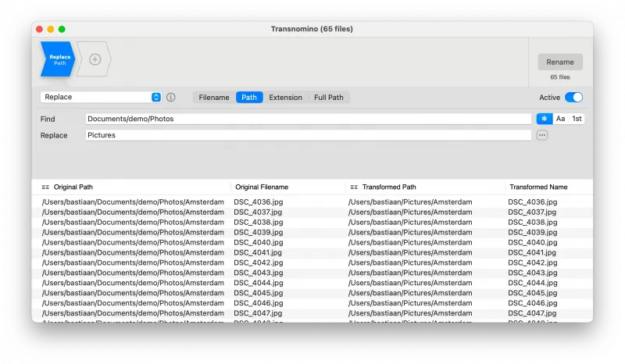Click transformed path in DSC_4044.jpg row
This screenshot has width=625, height=364.
(x=410, y=283)
